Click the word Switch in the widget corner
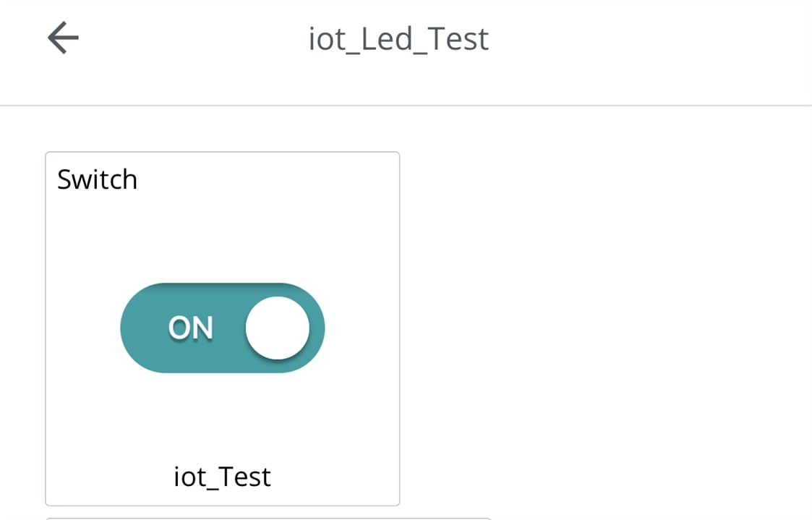The height and width of the screenshot is (520, 812). pos(98,179)
